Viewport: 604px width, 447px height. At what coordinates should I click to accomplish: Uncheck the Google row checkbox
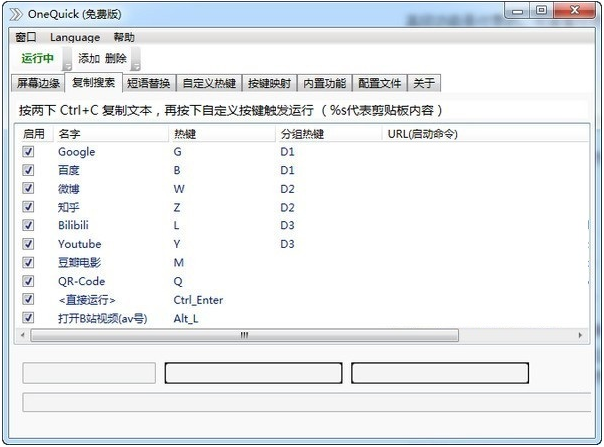point(28,152)
